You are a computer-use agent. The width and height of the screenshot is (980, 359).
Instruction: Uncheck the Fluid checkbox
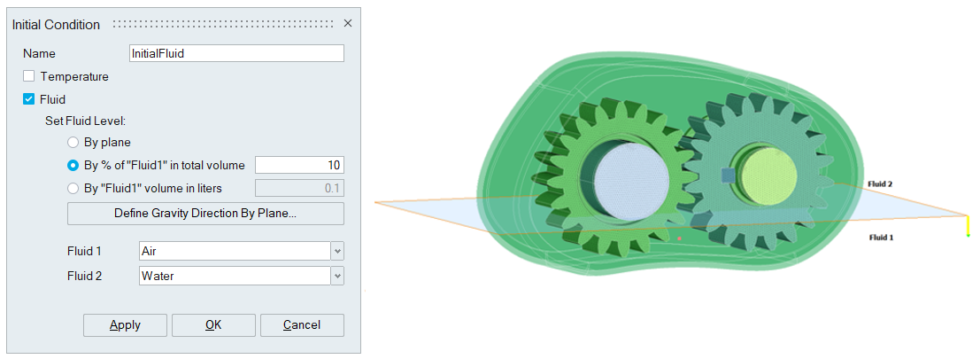(x=29, y=100)
